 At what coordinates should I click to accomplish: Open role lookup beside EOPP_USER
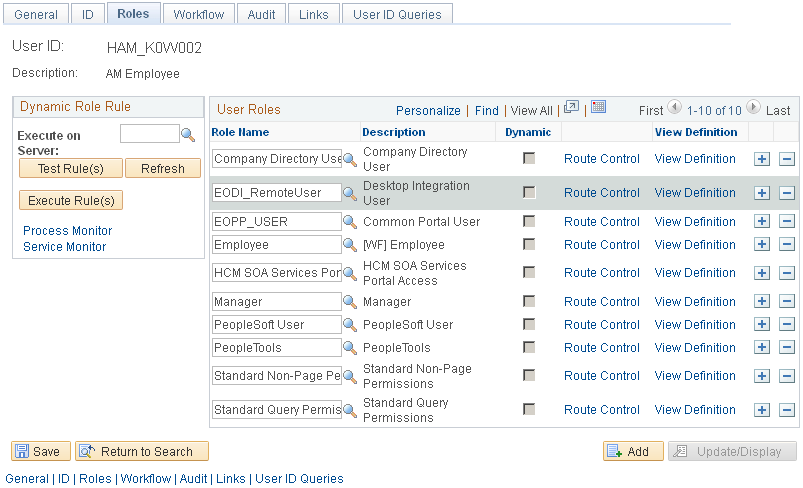click(x=350, y=222)
